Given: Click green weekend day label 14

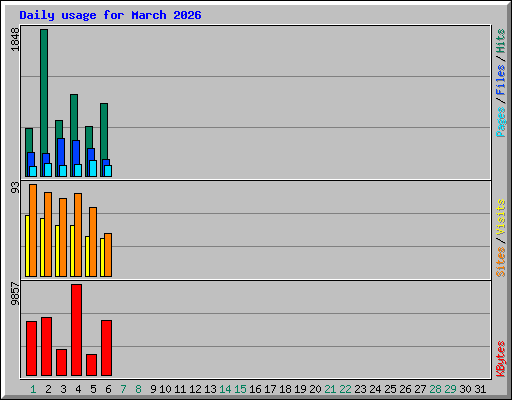Looking at the screenshot, I should [x=225, y=389].
